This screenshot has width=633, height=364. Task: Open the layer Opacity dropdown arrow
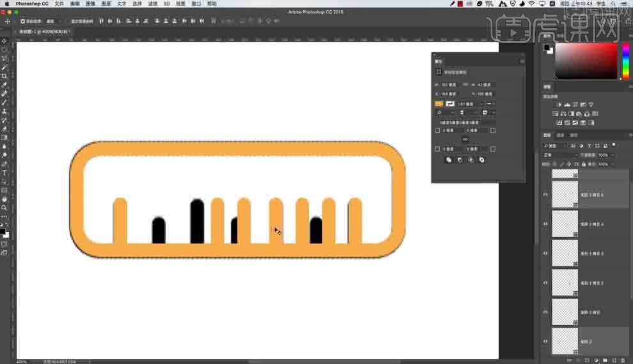pos(613,155)
